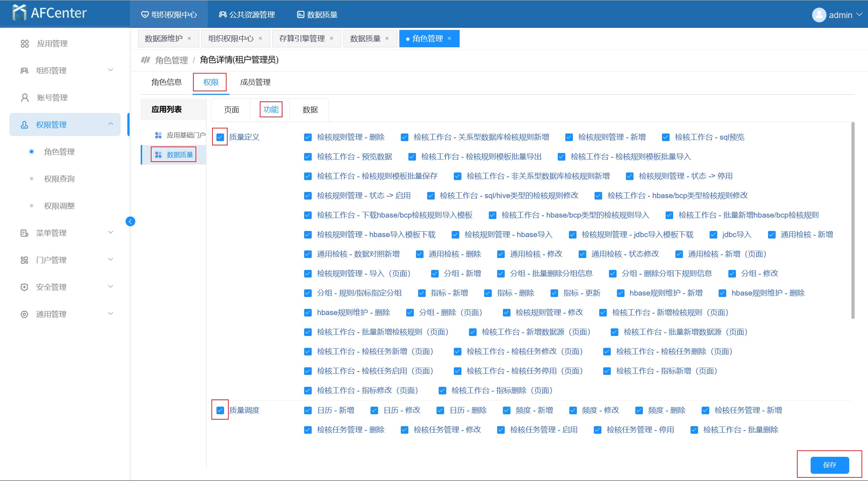Click the 保存 button
The image size is (868, 481).
pyautogui.click(x=829, y=465)
